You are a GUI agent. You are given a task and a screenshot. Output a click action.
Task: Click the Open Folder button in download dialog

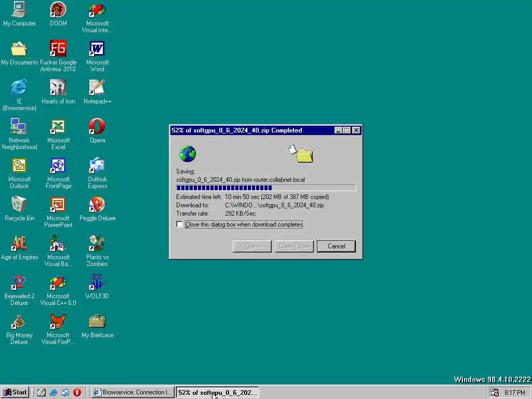pos(294,246)
